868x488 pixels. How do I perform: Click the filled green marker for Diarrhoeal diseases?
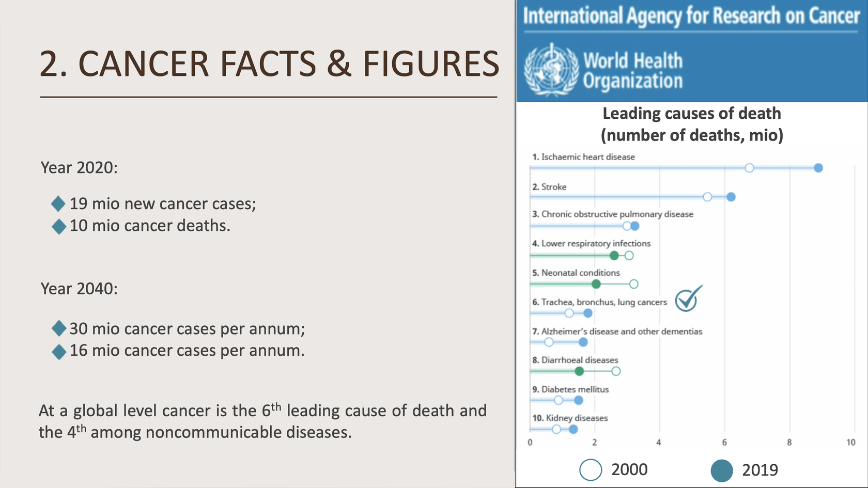[x=580, y=371]
